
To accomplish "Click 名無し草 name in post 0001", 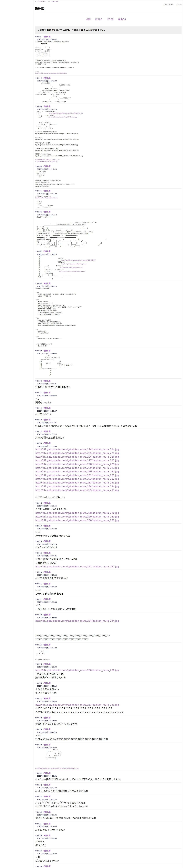I will point(47,37).
